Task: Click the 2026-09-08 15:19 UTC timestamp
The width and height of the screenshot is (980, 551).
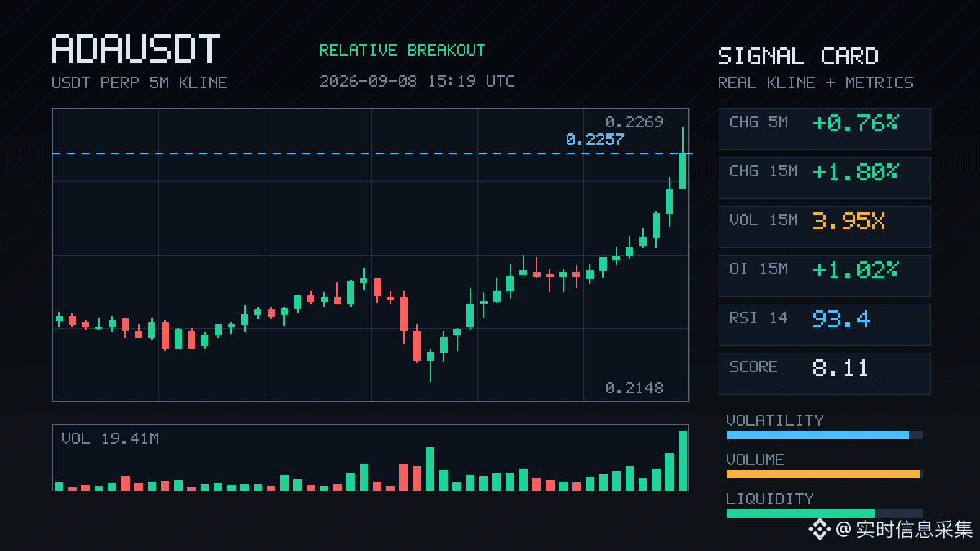Action: 417,81
